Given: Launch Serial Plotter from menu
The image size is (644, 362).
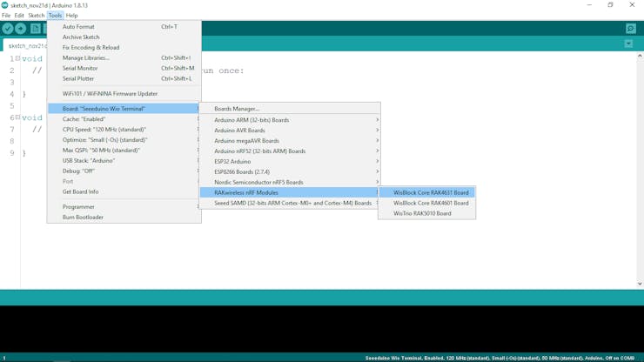Looking at the screenshot, I should (x=124, y=78).
